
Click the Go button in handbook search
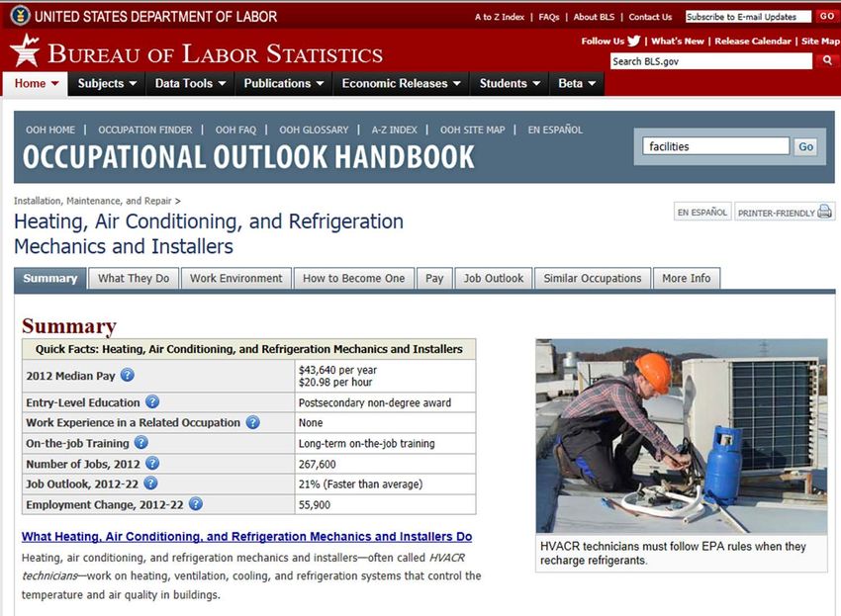pos(805,146)
